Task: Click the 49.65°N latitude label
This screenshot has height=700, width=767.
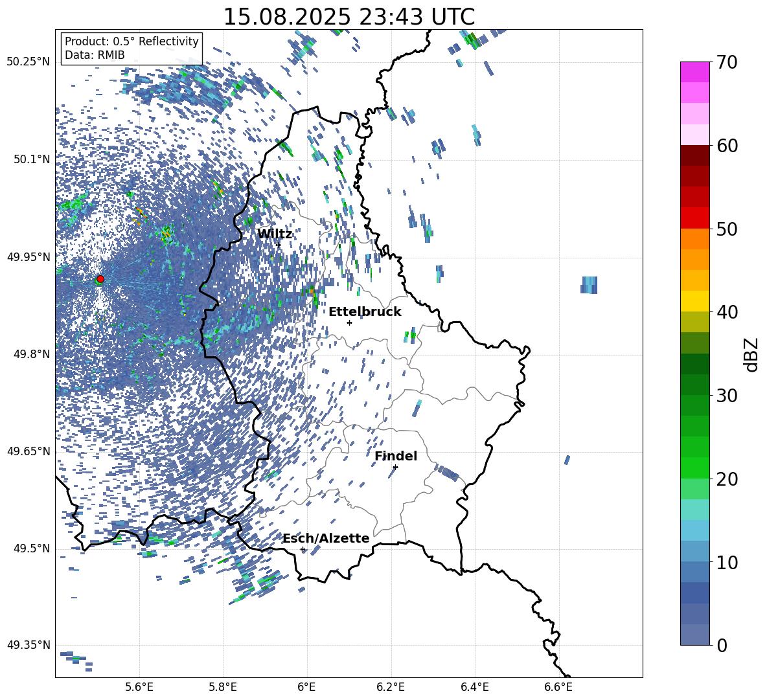Action: click(29, 451)
